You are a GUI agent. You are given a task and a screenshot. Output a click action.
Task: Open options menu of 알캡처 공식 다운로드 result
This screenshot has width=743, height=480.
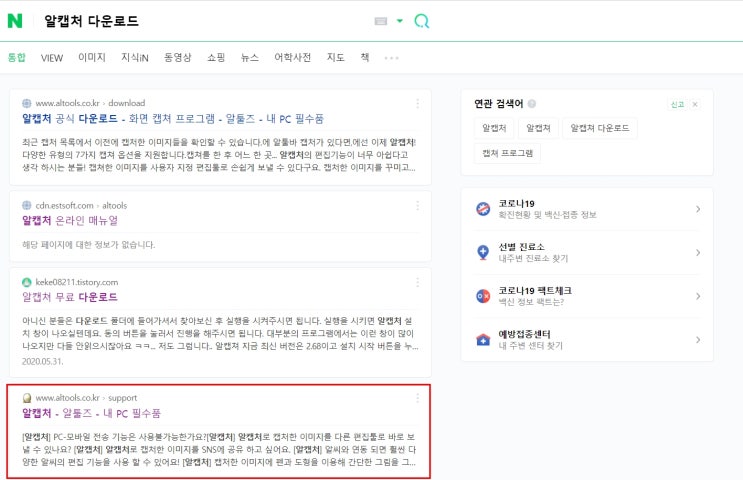click(x=417, y=103)
